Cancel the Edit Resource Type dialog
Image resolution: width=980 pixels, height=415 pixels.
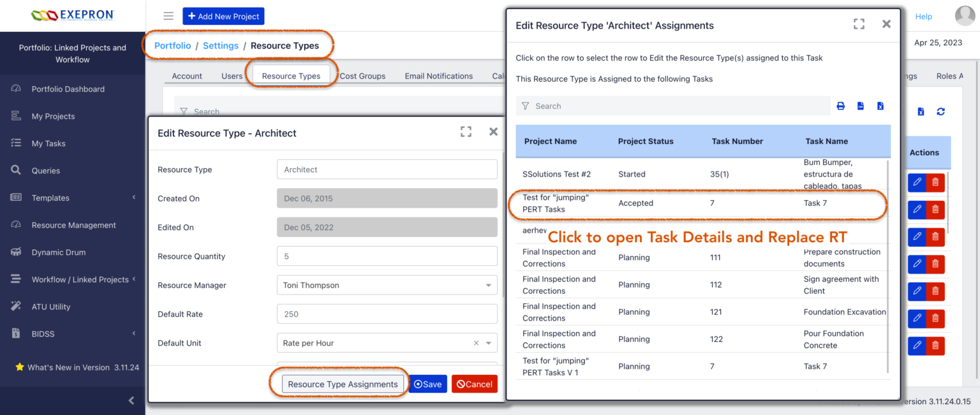474,384
